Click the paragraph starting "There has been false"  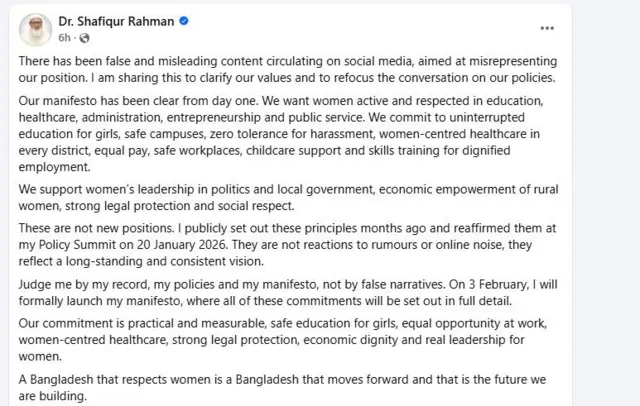300,69
